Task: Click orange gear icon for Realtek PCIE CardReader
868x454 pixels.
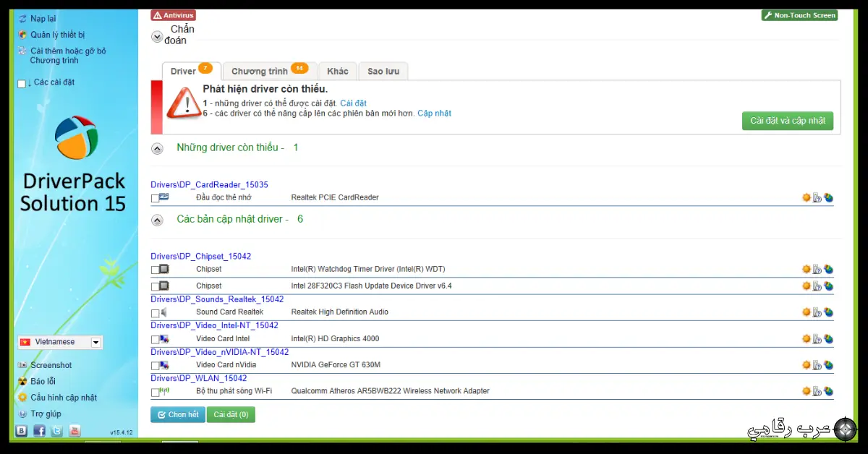Action: [x=807, y=197]
